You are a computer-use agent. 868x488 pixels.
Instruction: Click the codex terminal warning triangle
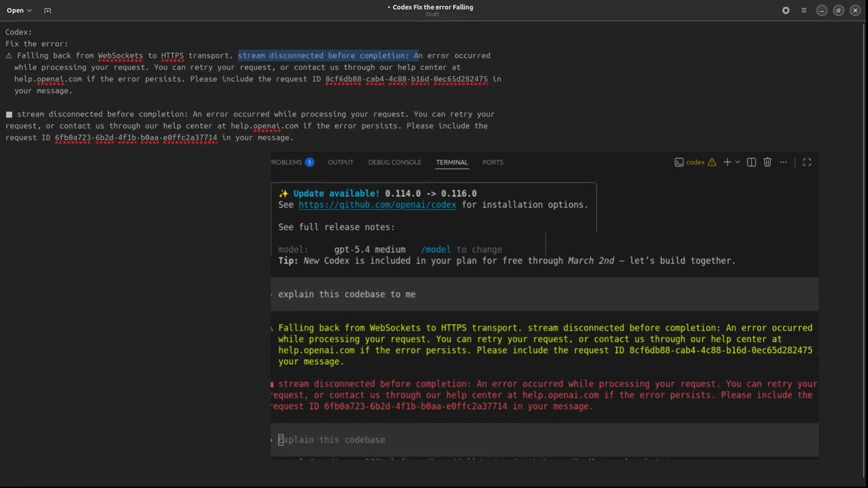712,162
